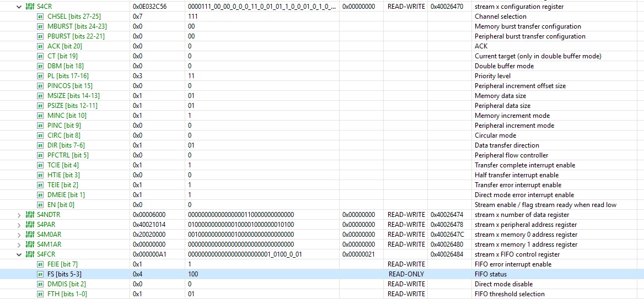The width and height of the screenshot is (644, 299).
Task: Click the MINC bitfield icon
Action: (40, 115)
